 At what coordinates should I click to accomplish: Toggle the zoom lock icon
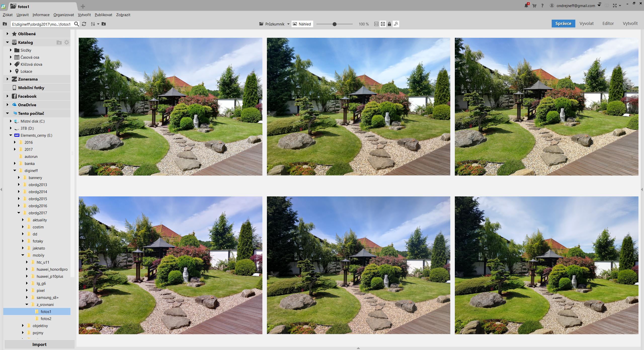(x=389, y=24)
